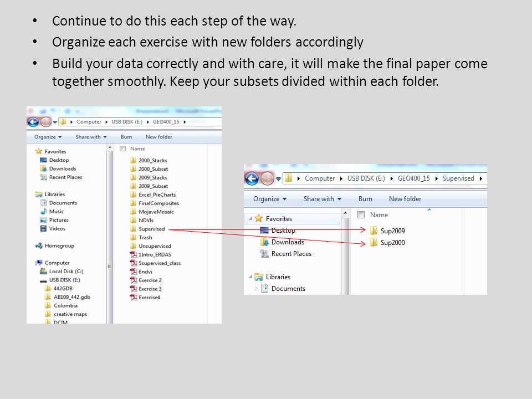Viewport: 532px width, 399px height.
Task: Click Computer breadcrumb in left window
Action: pos(89,122)
